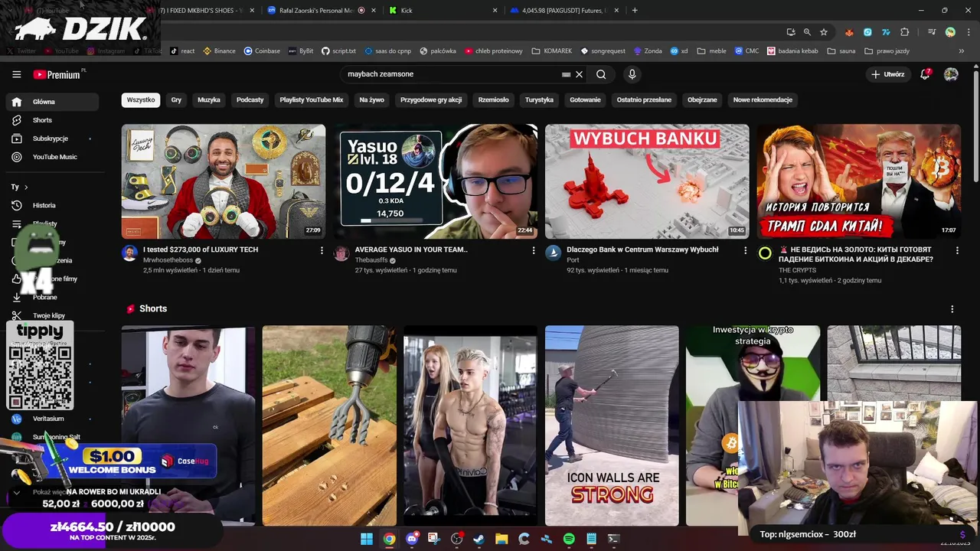The width and height of the screenshot is (980, 551).
Task: Select the Podcasty filter chip
Action: pos(250,99)
